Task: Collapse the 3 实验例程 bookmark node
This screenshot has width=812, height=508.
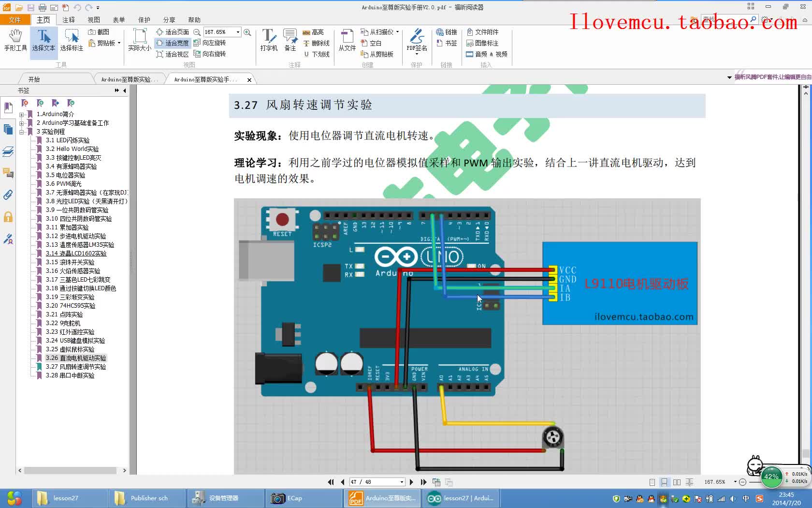Action: (21, 132)
